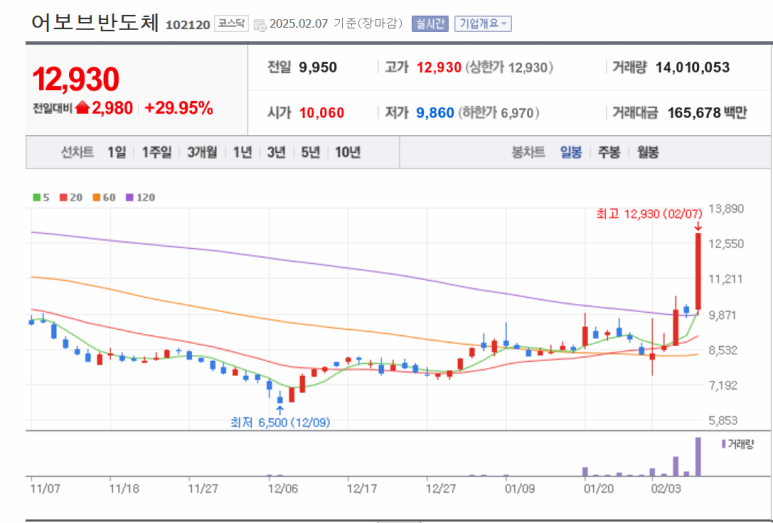This screenshot has height=523, width=773.
Task: Select the 1일 line chart tab
Action: (117, 152)
